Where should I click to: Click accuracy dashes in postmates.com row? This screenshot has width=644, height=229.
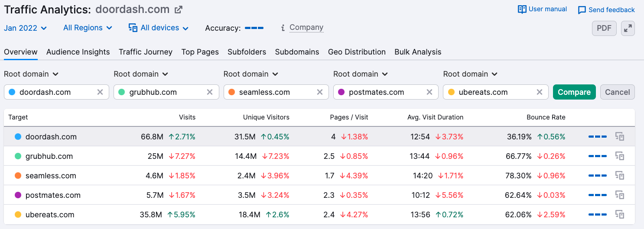(x=598, y=195)
